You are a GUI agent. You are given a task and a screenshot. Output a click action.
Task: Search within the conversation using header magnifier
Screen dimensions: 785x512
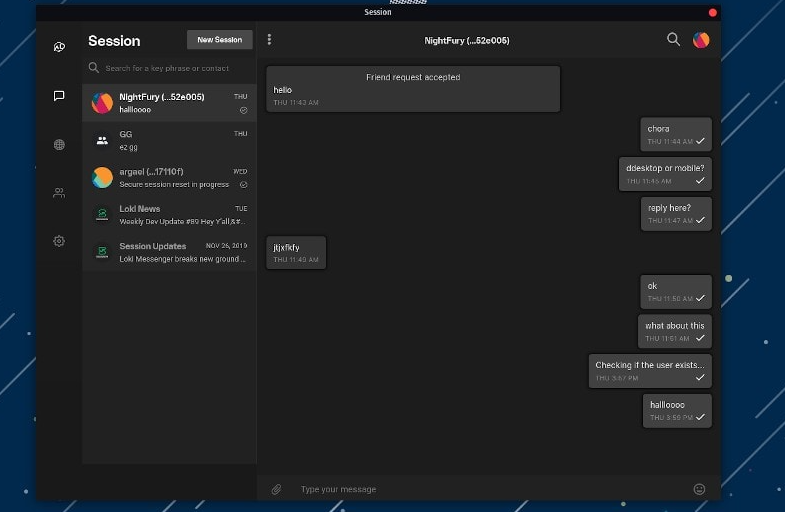pos(673,39)
